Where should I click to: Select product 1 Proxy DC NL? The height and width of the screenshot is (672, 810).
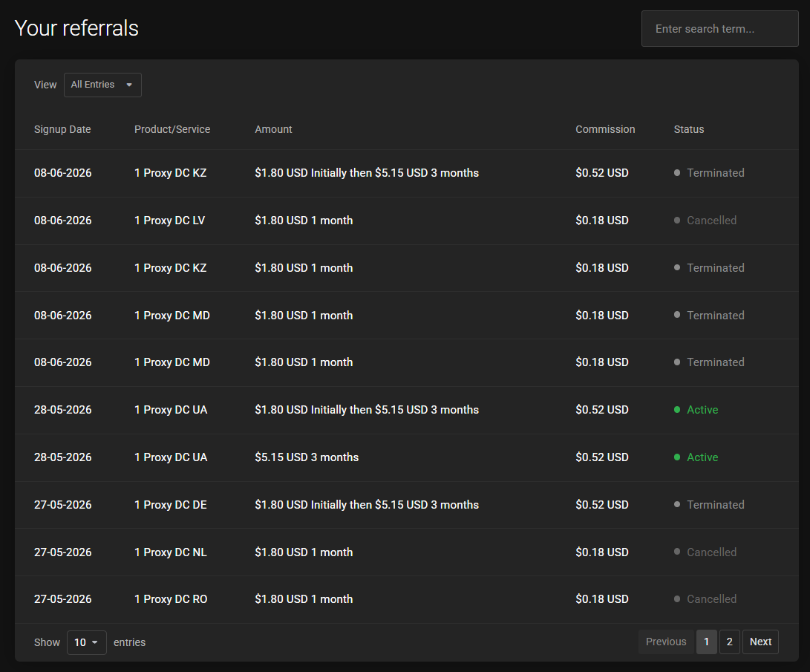click(171, 552)
